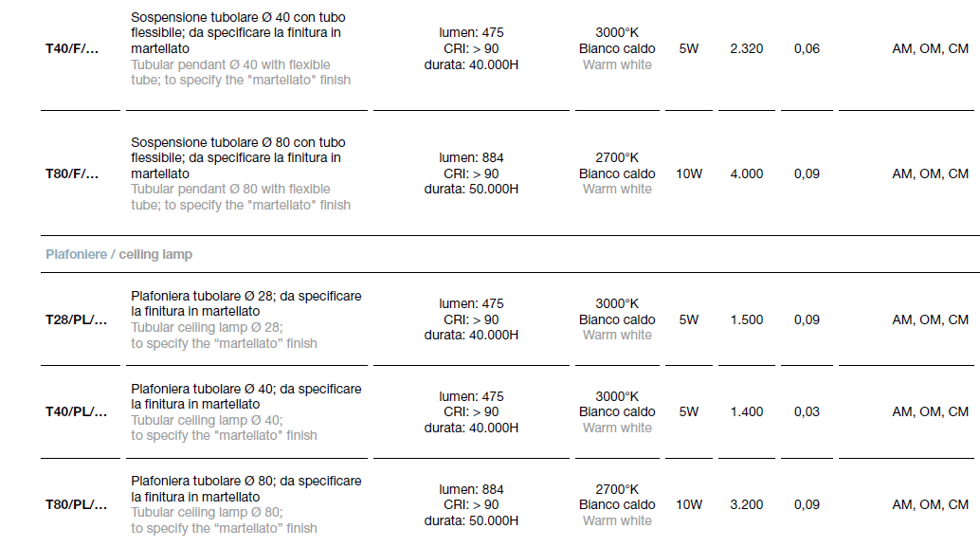Click the Plafoniere / ceiling lamp heading

tap(118, 254)
